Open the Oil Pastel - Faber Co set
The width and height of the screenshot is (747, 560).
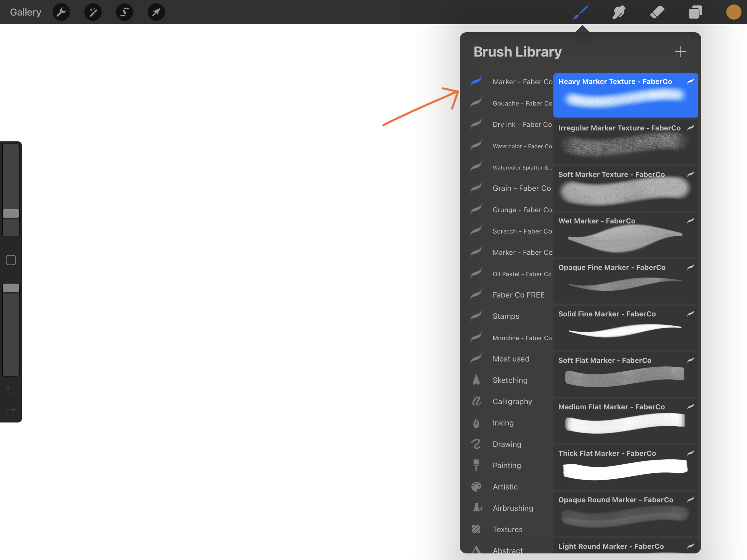511,274
